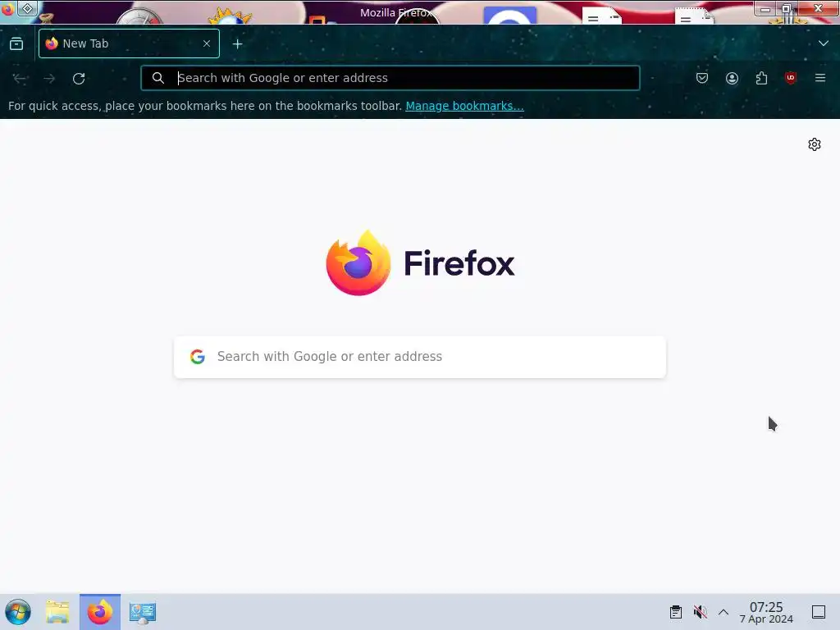Open the uBlock Origin extension
This screenshot has height=630, width=840.
click(x=791, y=78)
